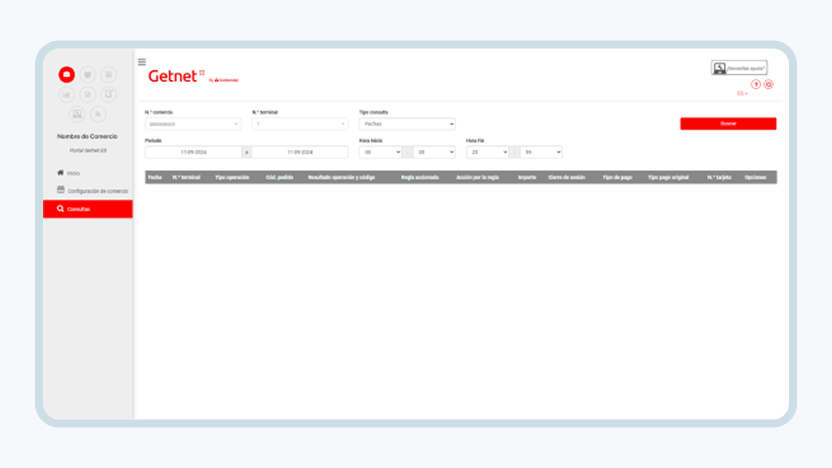Click the red briefcase icon in sidebar

coord(66,75)
